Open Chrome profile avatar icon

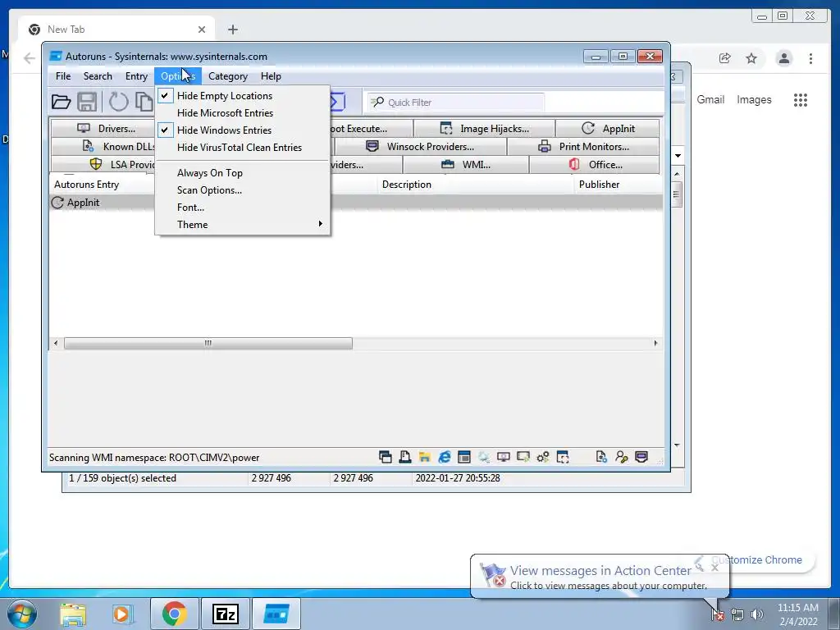[x=783, y=58]
